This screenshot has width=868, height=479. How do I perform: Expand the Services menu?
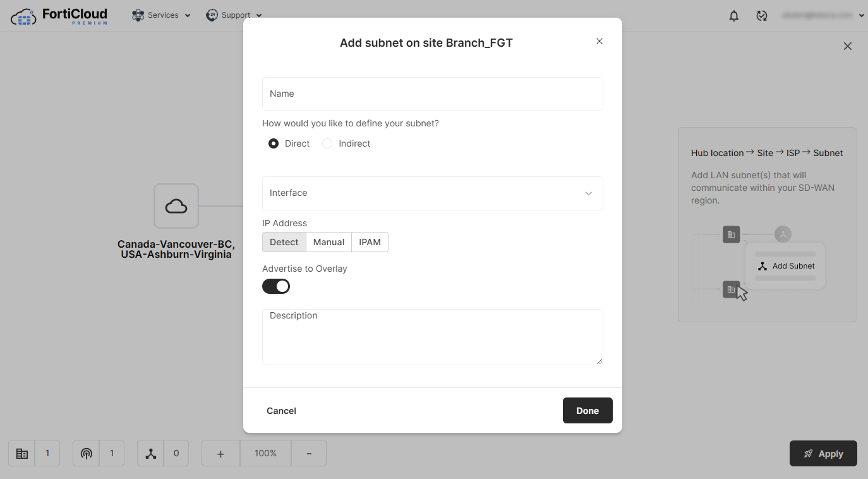pos(161,15)
